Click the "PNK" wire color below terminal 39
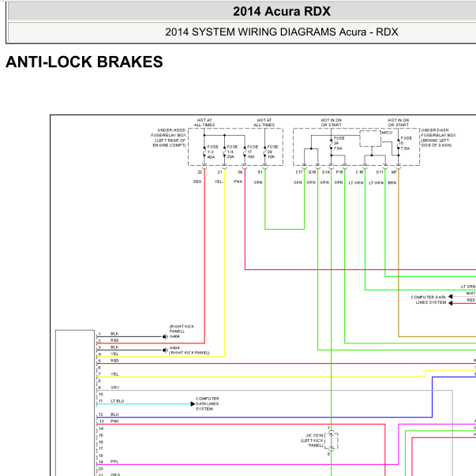The width and height of the screenshot is (476, 476). pyautogui.click(x=238, y=182)
